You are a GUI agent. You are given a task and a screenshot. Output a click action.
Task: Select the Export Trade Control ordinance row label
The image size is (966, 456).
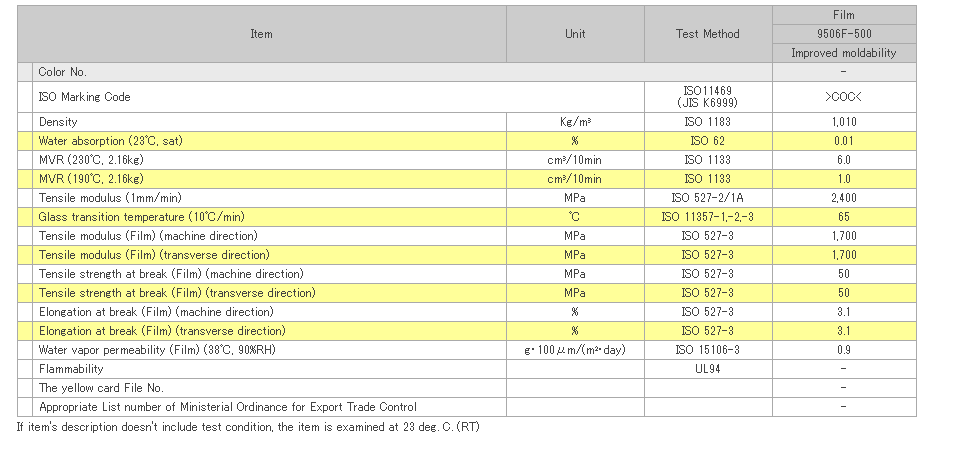coord(227,407)
